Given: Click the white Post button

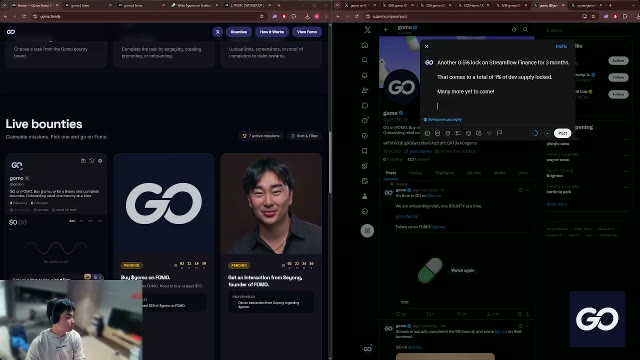Looking at the screenshot, I should (562, 133).
